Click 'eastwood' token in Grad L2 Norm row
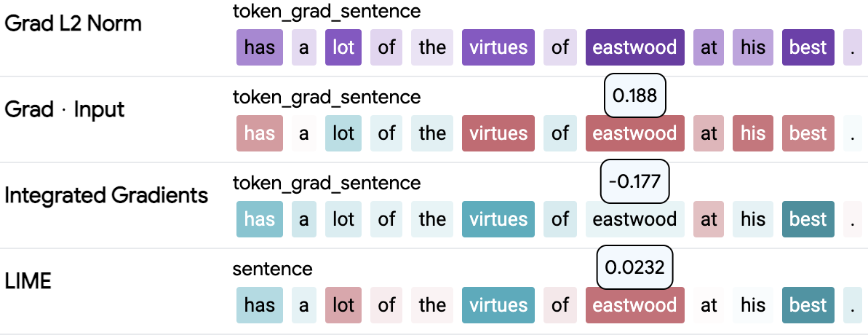868x335 pixels. [634, 47]
